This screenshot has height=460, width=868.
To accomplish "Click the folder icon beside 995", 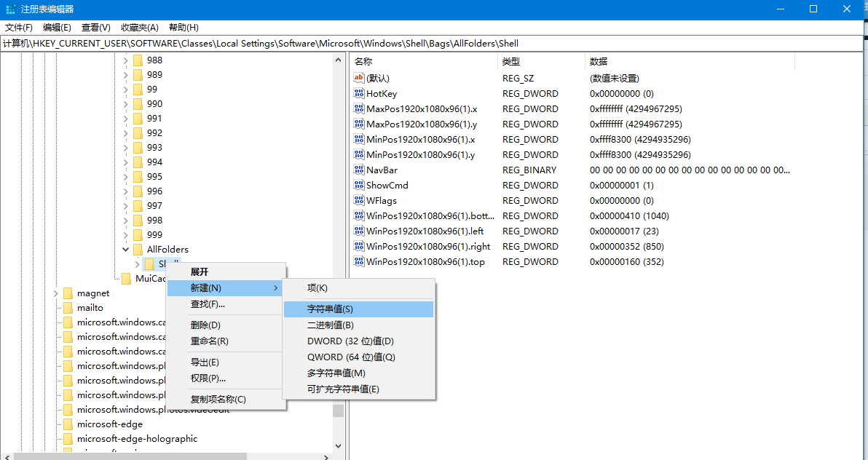I will [x=138, y=176].
